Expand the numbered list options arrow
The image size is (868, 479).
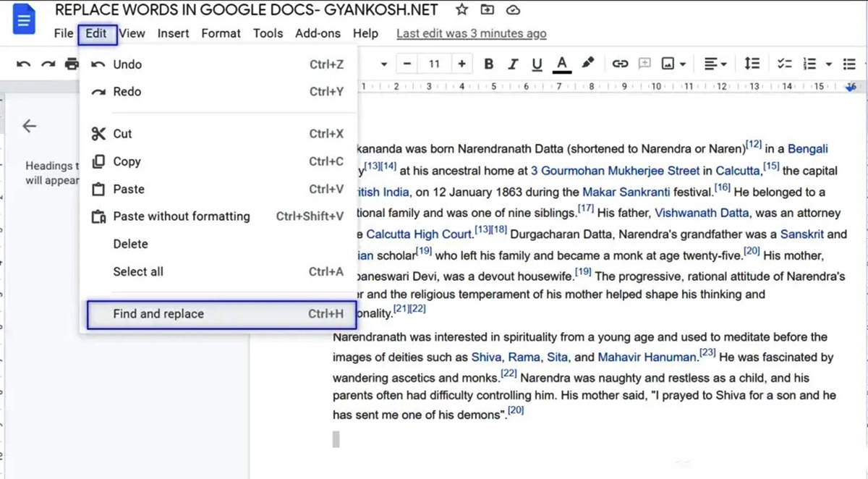(x=829, y=64)
